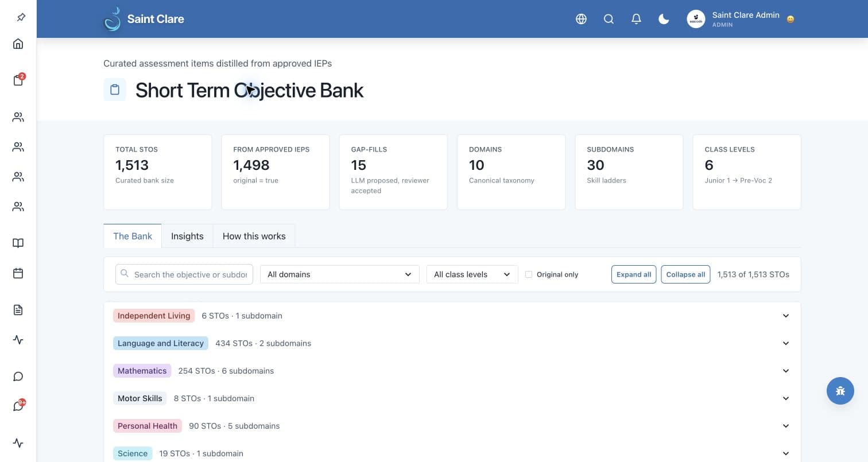Screen dimensions: 868x462
Task: Switch to the Insights tab
Action: [187, 236]
